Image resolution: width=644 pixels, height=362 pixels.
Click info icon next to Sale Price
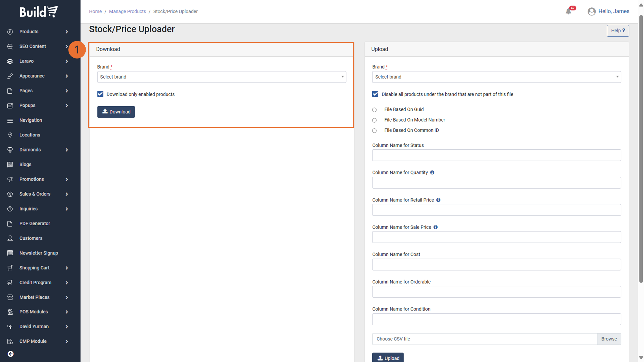click(435, 227)
